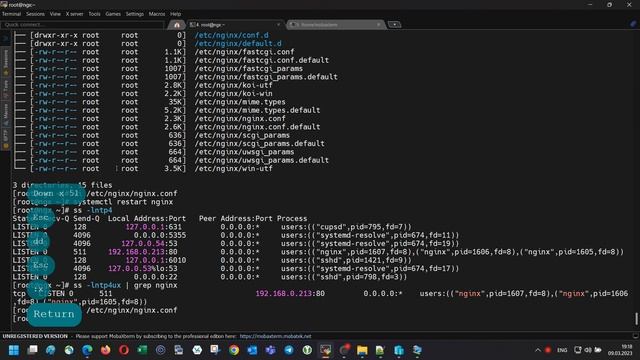
Task: Close the second session tab
Action: 379,25
